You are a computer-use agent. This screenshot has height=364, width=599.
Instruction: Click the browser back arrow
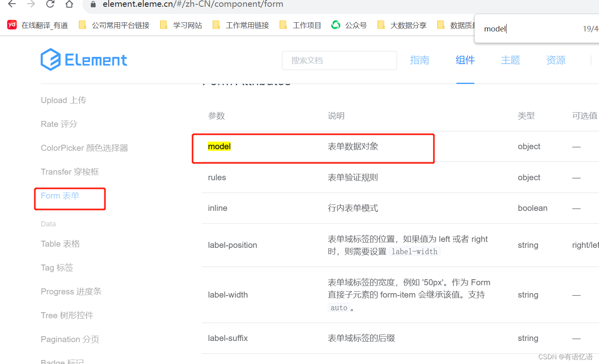12,4
